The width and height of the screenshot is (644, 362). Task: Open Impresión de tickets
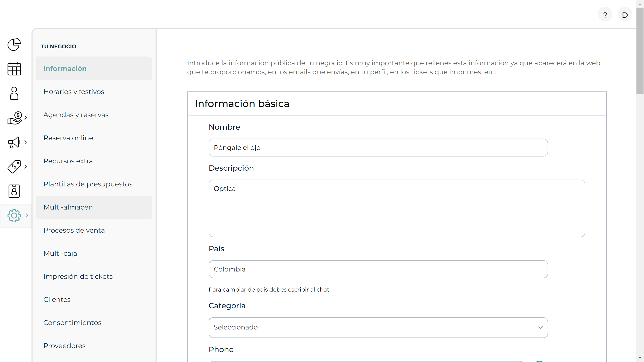94,276
